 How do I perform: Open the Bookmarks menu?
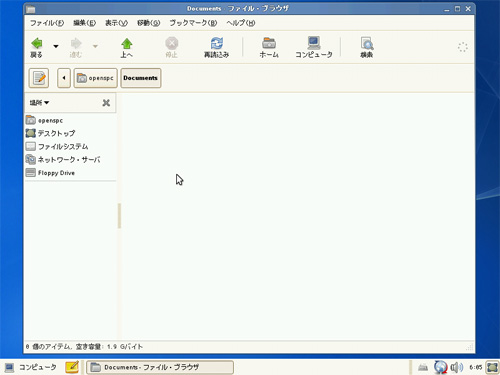[x=193, y=23]
